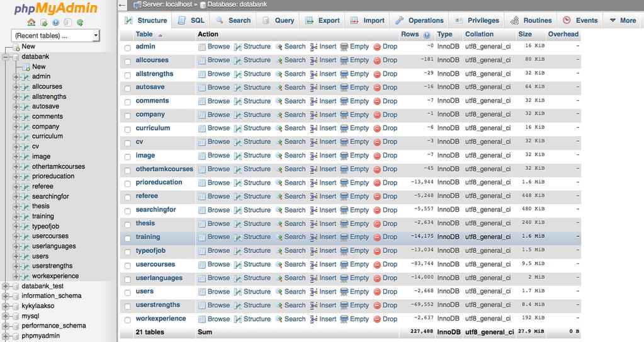Click the Insert icon in othertamkcourses row
The height and width of the screenshot is (342, 644).
(x=314, y=169)
